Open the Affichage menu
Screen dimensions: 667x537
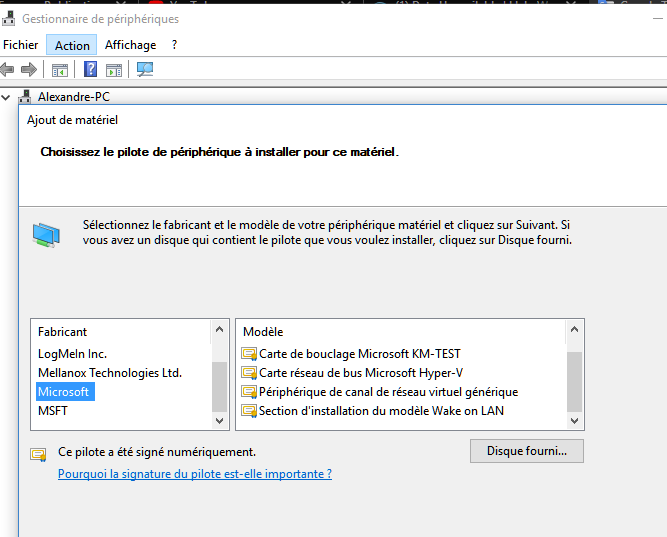(x=130, y=45)
